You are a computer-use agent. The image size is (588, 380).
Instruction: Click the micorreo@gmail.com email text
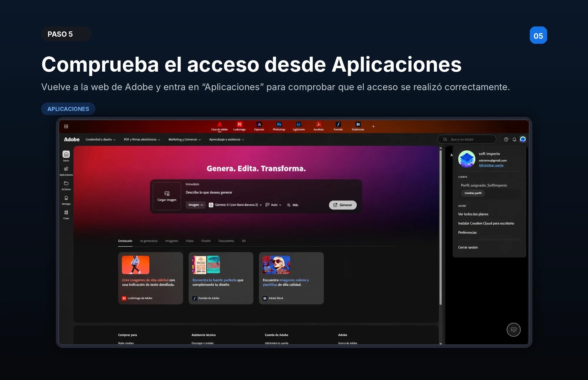point(492,160)
